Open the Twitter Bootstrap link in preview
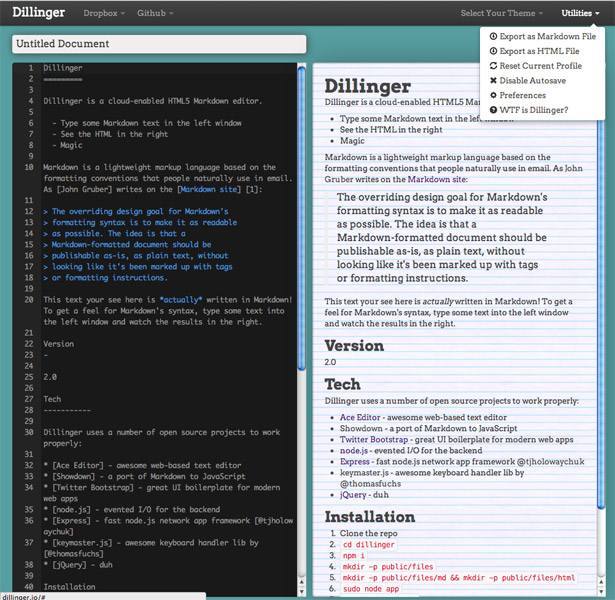 [x=374, y=440]
